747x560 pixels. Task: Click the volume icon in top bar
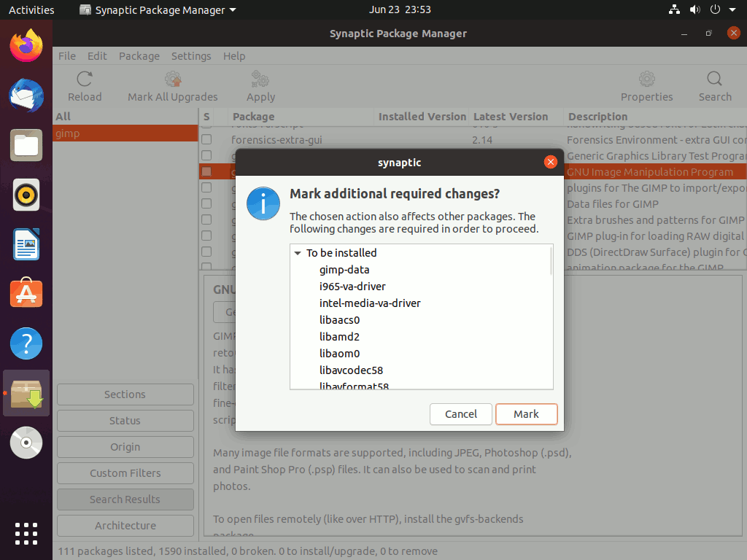[x=694, y=9]
